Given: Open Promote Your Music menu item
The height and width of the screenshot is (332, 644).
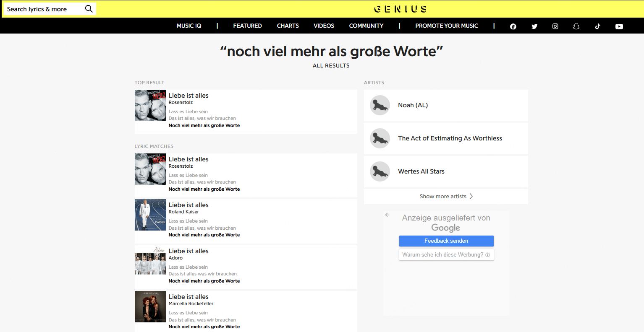Looking at the screenshot, I should pos(447,26).
